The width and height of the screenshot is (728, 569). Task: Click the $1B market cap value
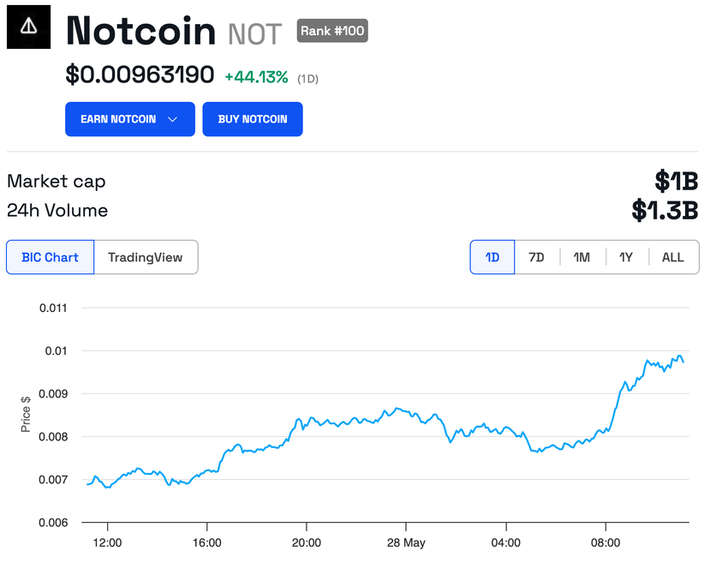(x=676, y=181)
